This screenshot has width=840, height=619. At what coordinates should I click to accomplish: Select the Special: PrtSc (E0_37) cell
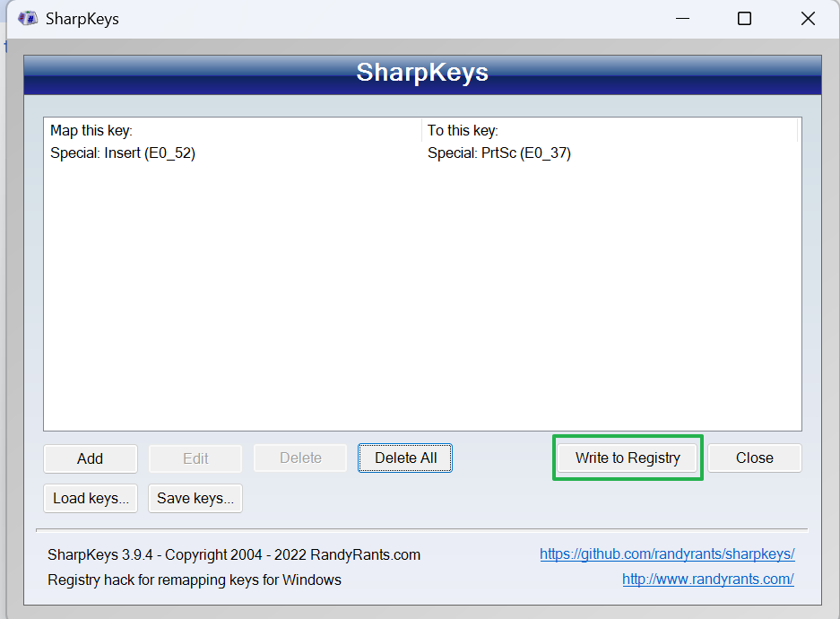tap(499, 153)
